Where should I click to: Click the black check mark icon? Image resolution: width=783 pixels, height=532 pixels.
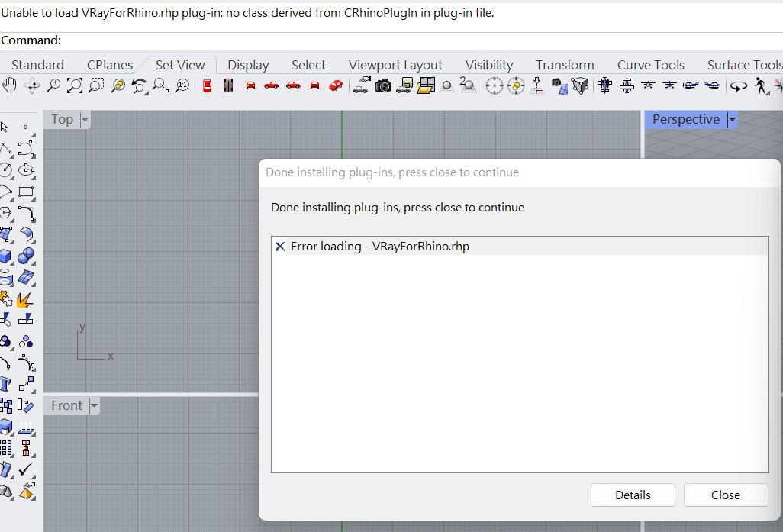[x=26, y=469]
